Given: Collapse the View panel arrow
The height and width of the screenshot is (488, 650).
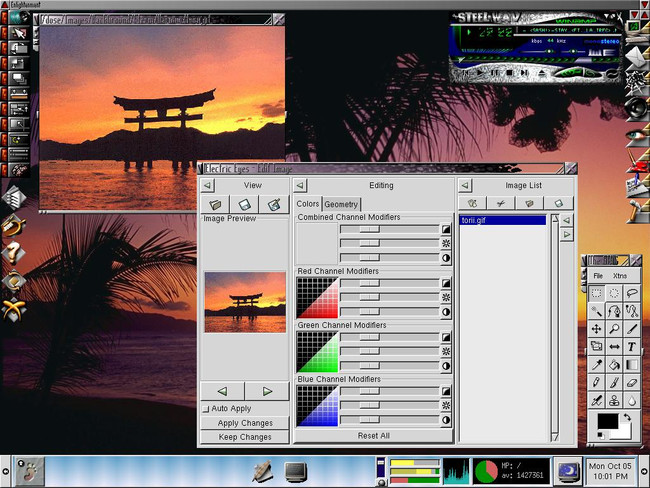Looking at the screenshot, I should [207, 185].
